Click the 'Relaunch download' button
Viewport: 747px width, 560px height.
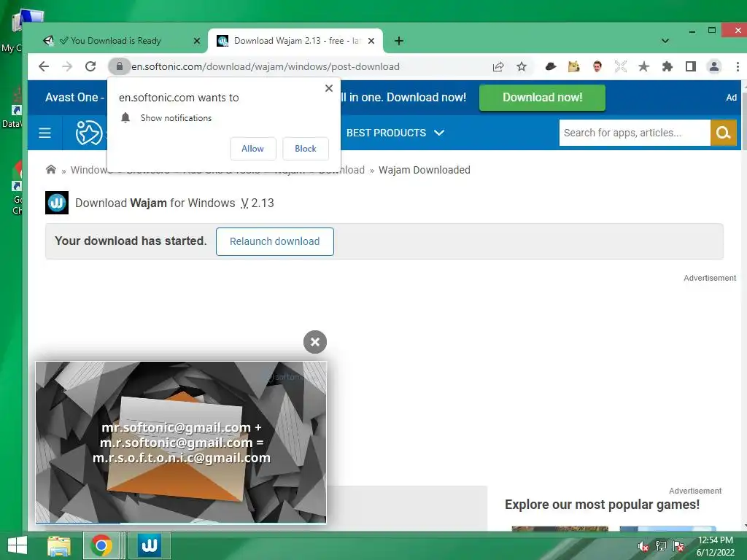pyautogui.click(x=275, y=241)
